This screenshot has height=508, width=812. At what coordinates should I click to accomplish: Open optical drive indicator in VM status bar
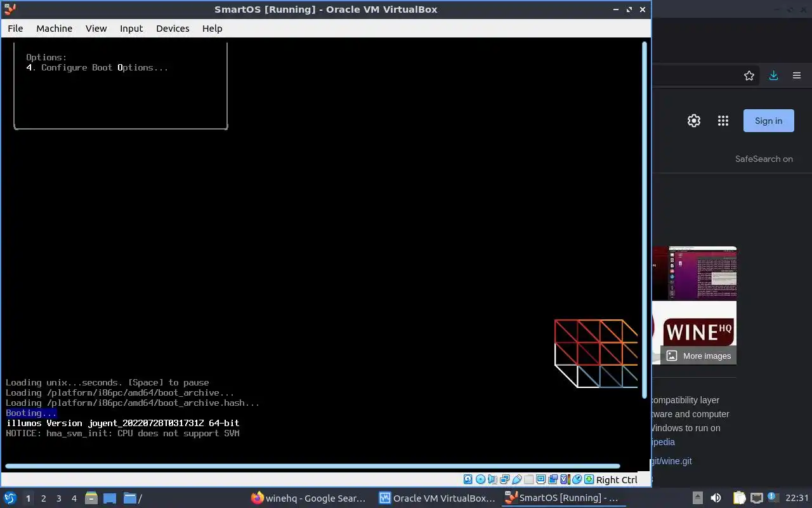(x=480, y=479)
